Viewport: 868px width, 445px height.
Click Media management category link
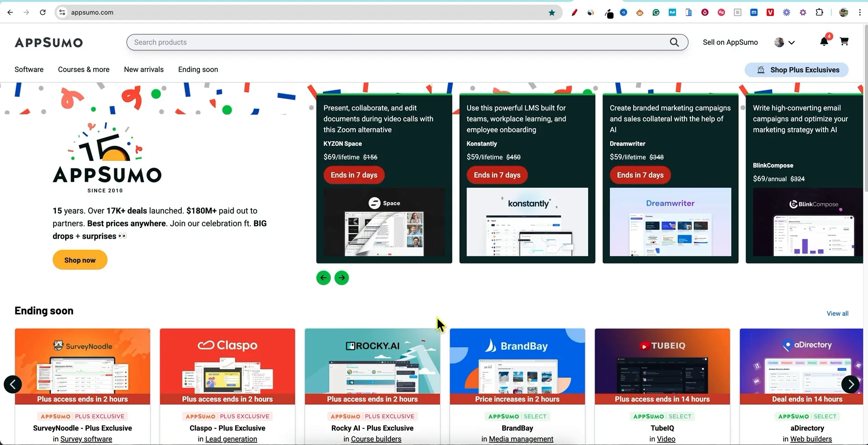click(521, 439)
